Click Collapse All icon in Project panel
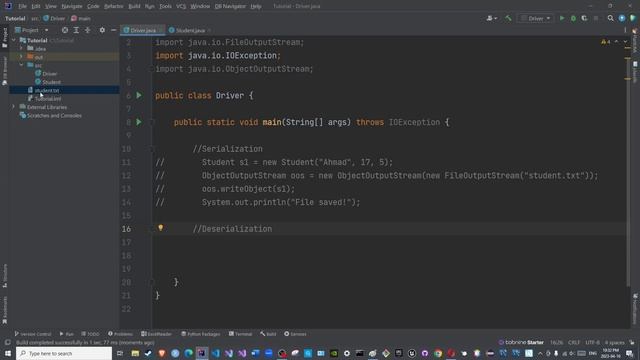The width and height of the screenshot is (640, 360). coord(87,30)
